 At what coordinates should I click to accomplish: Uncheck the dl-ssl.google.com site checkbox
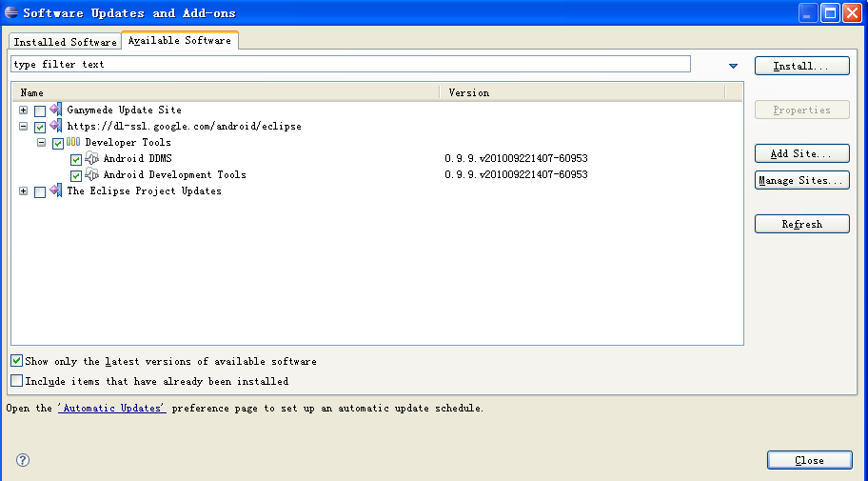click(40, 127)
